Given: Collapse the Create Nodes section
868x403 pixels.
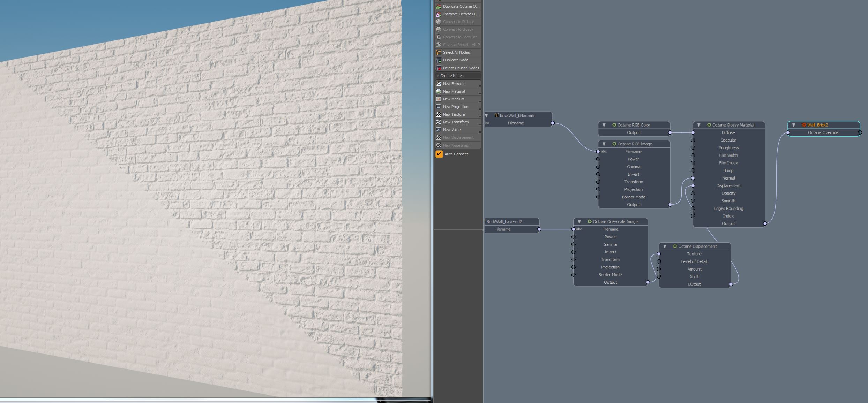Looking at the screenshot, I should click(437, 76).
